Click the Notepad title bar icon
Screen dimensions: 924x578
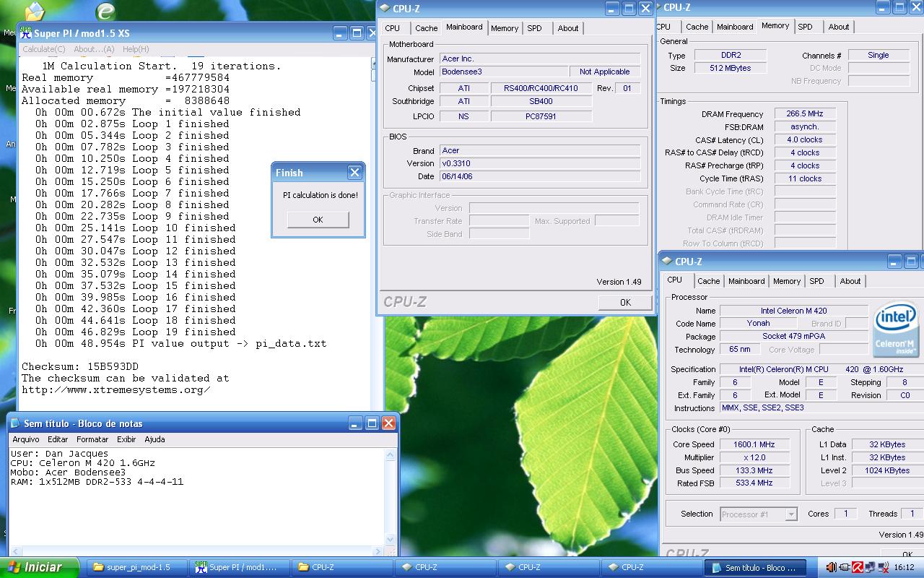[16, 423]
